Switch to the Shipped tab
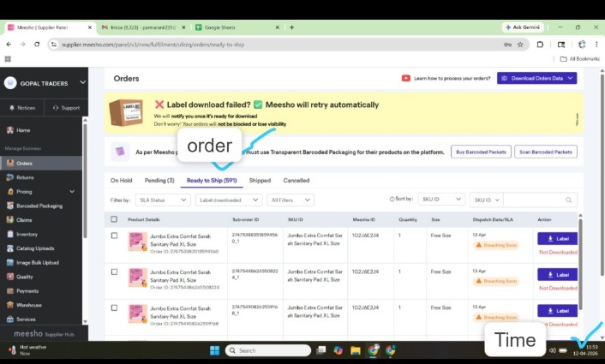 [260, 181]
